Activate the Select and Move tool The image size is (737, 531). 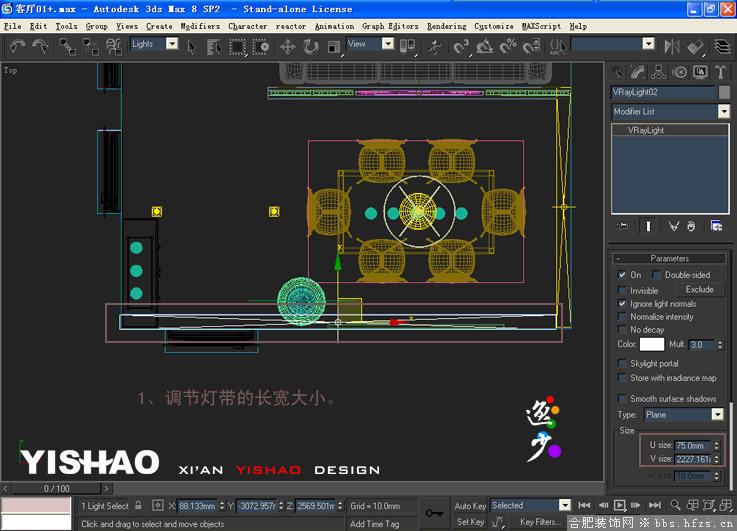pos(288,47)
